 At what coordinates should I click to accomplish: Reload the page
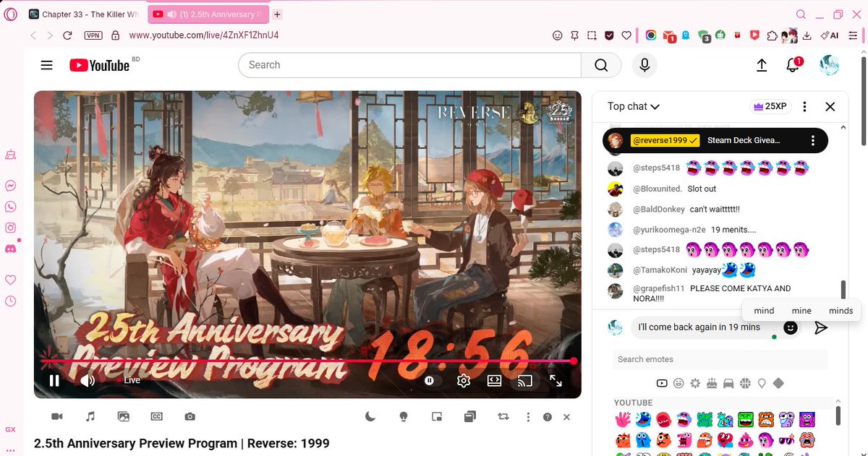[x=67, y=35]
